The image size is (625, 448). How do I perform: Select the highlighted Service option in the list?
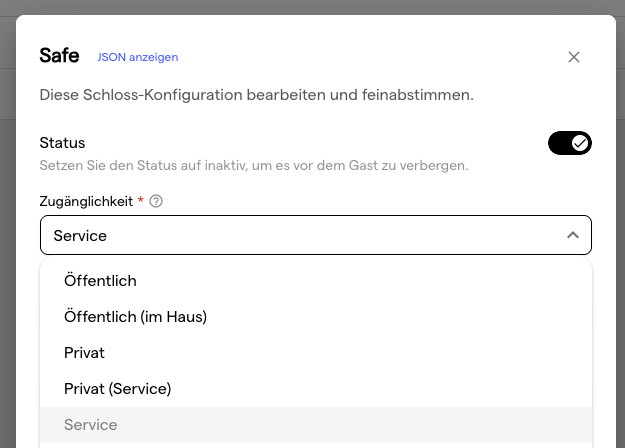click(91, 425)
